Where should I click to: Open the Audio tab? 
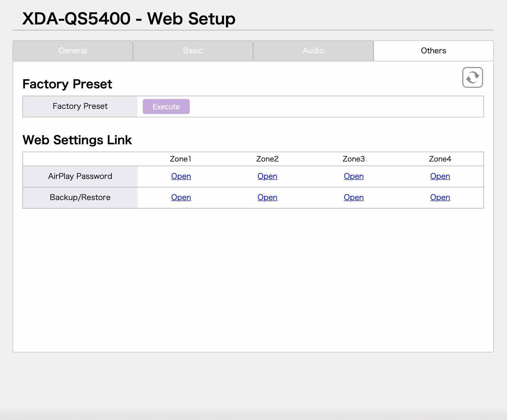pos(313,51)
